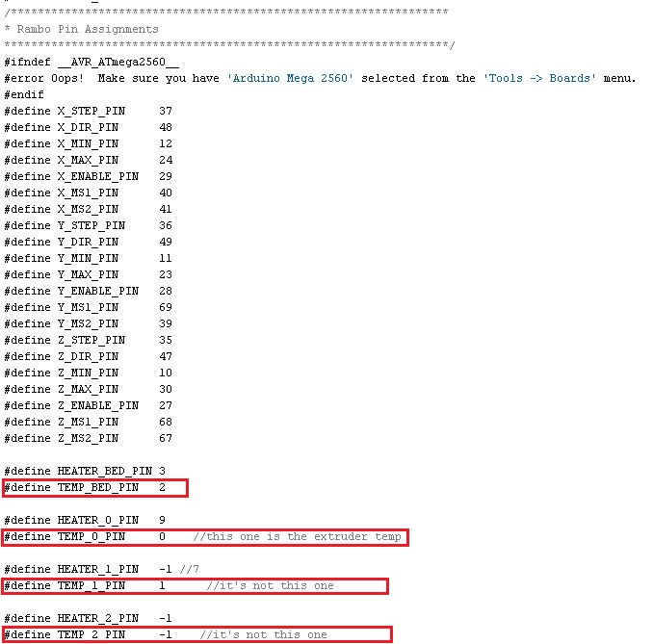Click the Y_DIR_PIN define line
This screenshot has width=653, height=644.
tap(87, 242)
